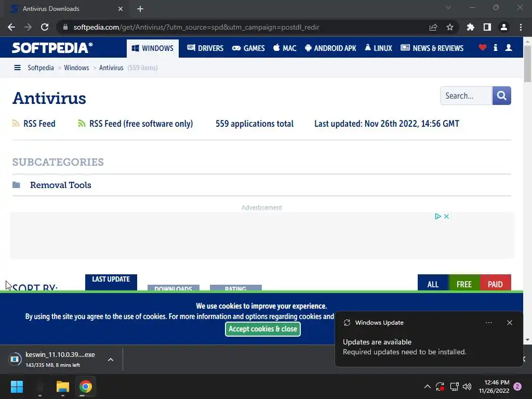Filter list to PAID software
This screenshot has width=532, height=399.
(x=495, y=283)
